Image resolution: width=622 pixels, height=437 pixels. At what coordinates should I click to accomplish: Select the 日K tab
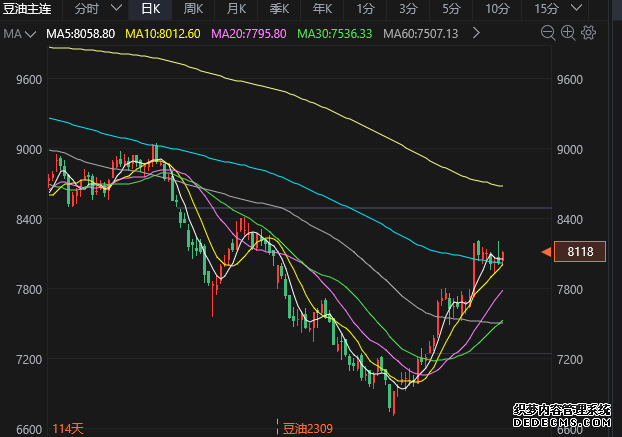click(150, 8)
